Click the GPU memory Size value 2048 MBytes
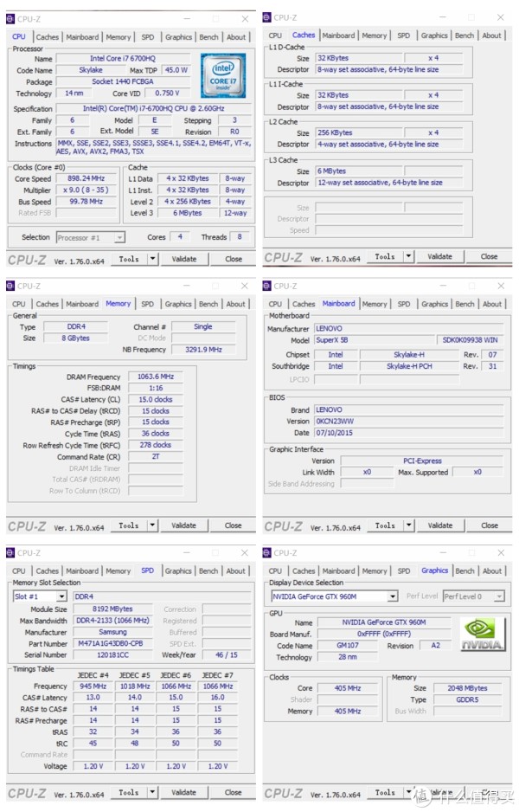Screen dimensions: 519x812 pos(467,689)
